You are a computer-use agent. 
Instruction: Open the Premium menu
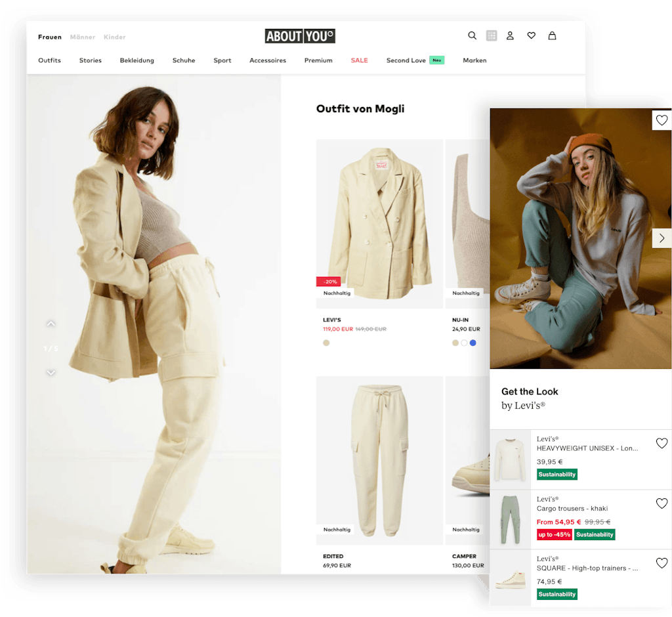click(318, 60)
